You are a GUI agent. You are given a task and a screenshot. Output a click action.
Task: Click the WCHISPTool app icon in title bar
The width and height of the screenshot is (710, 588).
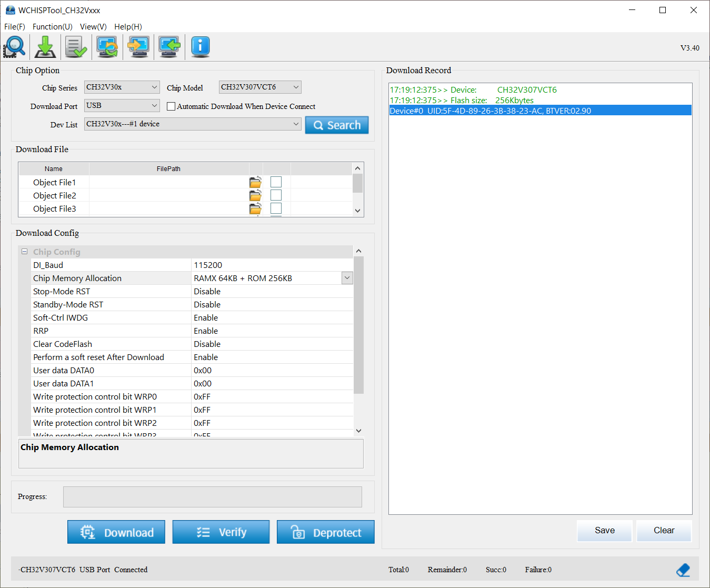coord(10,10)
